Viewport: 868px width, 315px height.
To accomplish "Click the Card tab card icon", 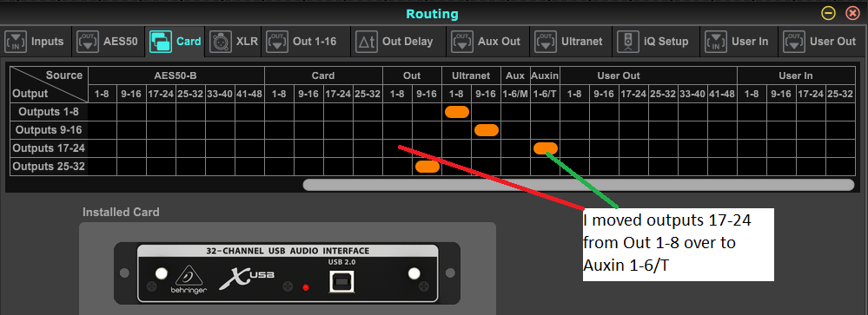I will point(161,42).
